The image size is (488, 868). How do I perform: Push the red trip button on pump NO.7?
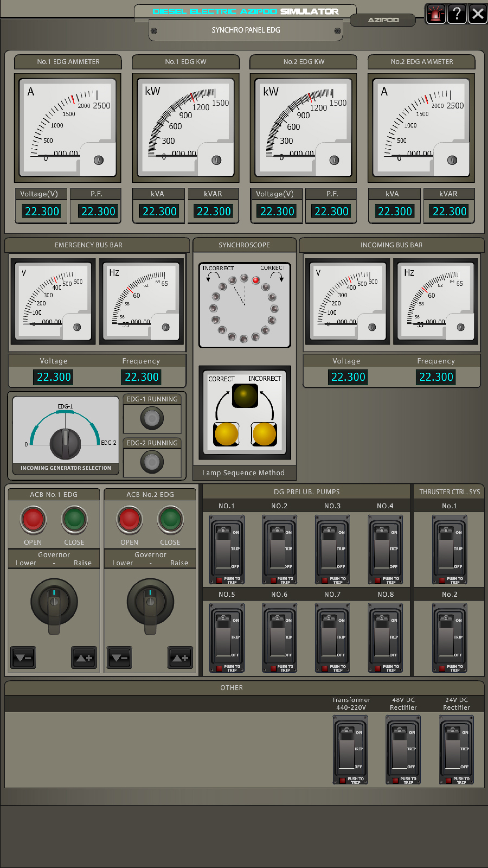pyautogui.click(x=325, y=669)
